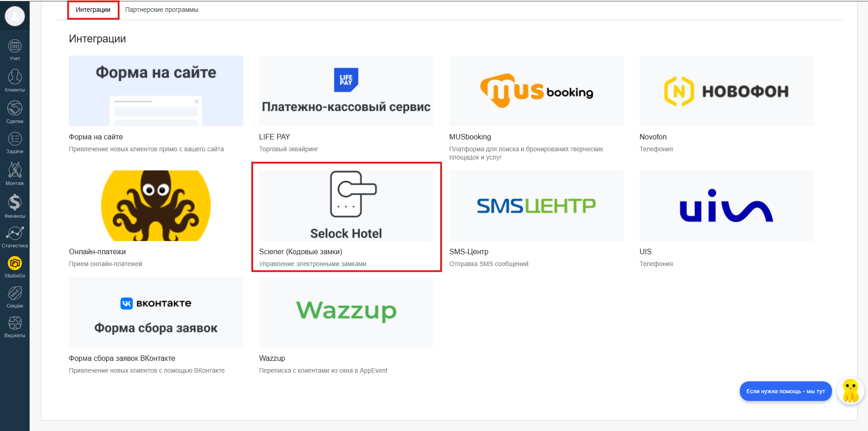Select the Монтаж sidebar icon
This screenshot has width=868, height=431.
15,170
